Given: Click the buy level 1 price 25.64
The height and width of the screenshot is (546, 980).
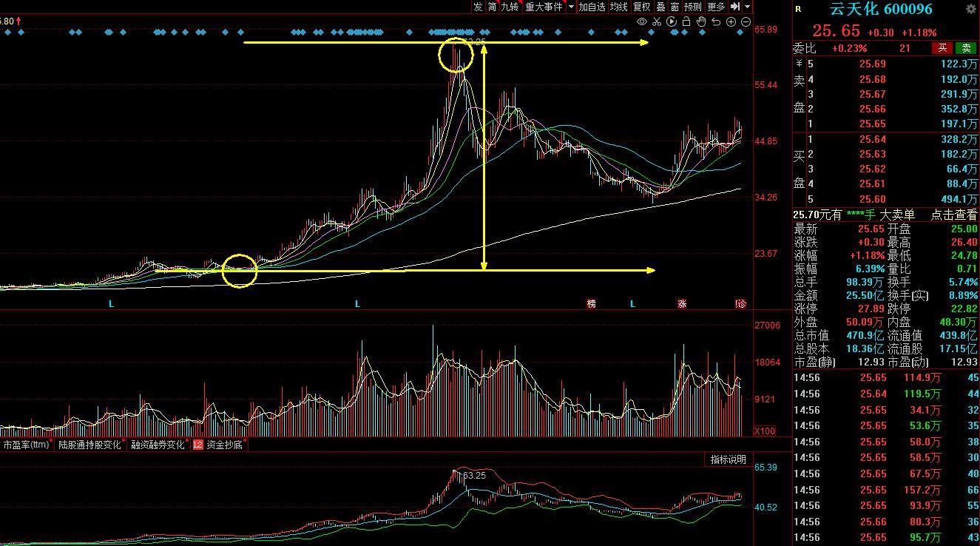Looking at the screenshot, I should coord(873,139).
